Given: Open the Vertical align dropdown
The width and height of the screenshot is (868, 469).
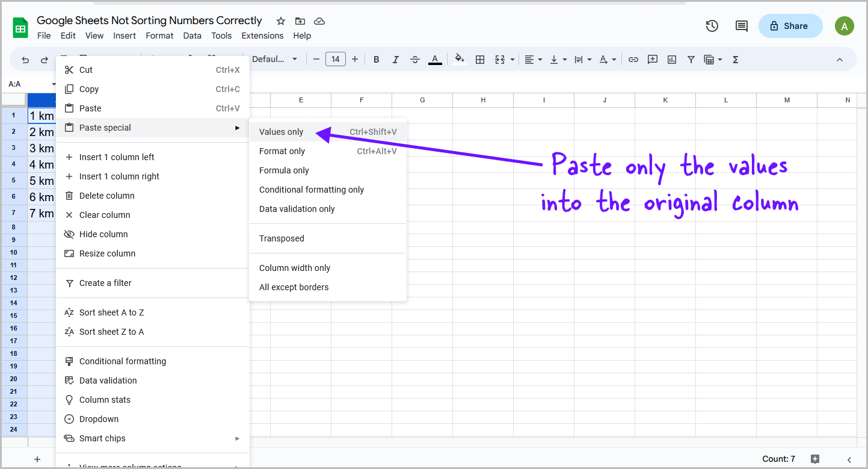Looking at the screenshot, I should pos(558,60).
